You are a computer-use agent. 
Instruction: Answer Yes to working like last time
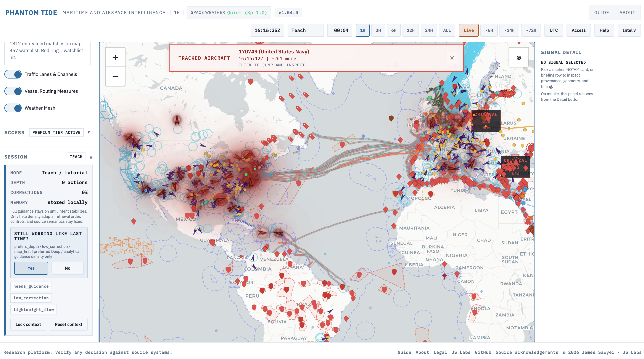click(31, 268)
